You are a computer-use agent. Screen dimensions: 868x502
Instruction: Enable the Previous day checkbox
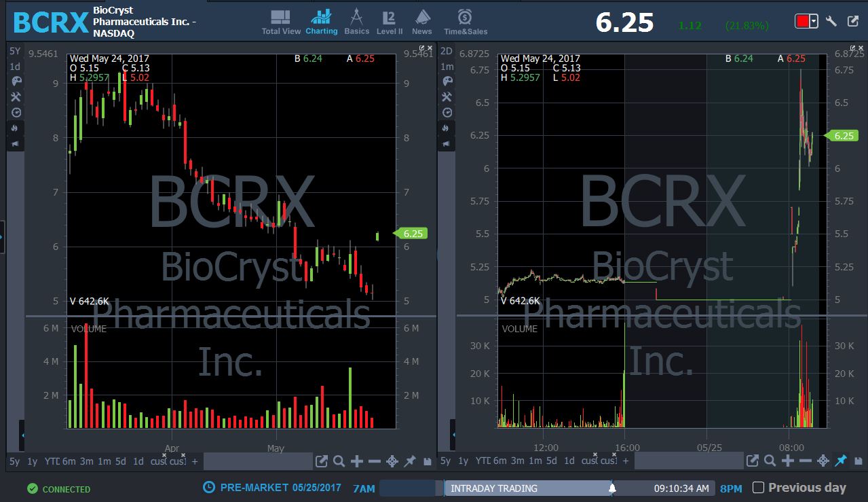pyautogui.click(x=759, y=487)
